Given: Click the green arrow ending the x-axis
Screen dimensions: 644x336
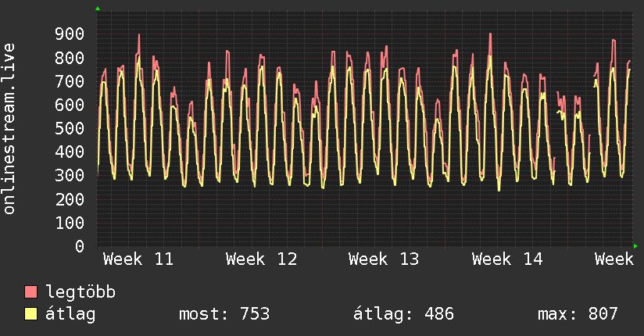Looking at the screenshot, I should pyautogui.click(x=635, y=246).
